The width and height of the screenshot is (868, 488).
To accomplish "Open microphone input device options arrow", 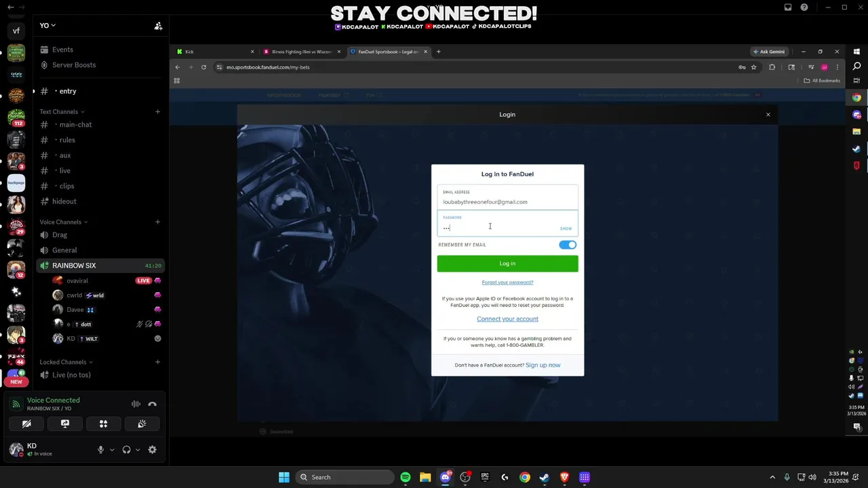I will (112, 449).
